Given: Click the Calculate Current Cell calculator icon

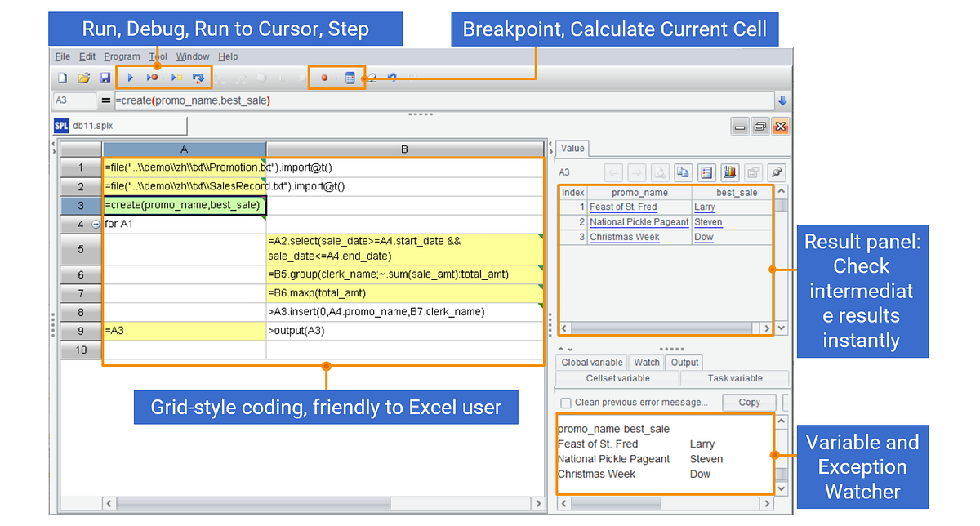Looking at the screenshot, I should (x=350, y=78).
